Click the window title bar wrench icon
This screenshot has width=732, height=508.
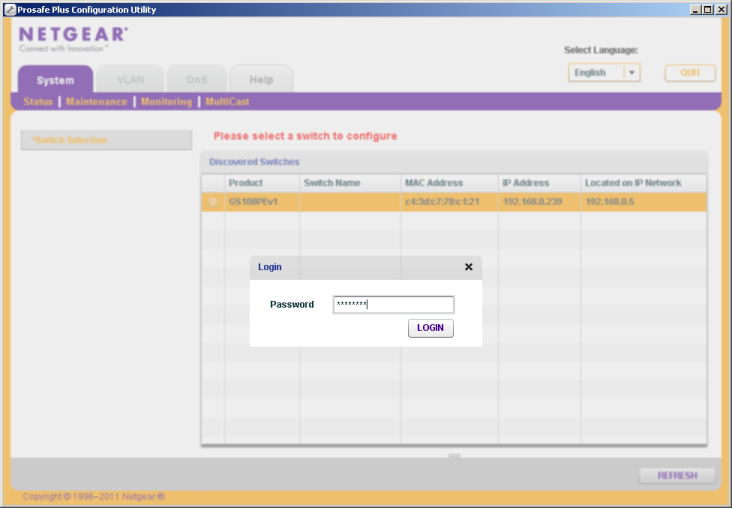10,9
